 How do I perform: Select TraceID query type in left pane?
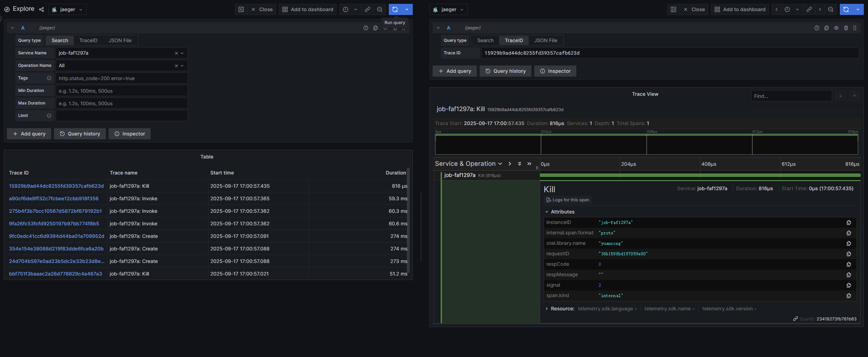point(88,40)
